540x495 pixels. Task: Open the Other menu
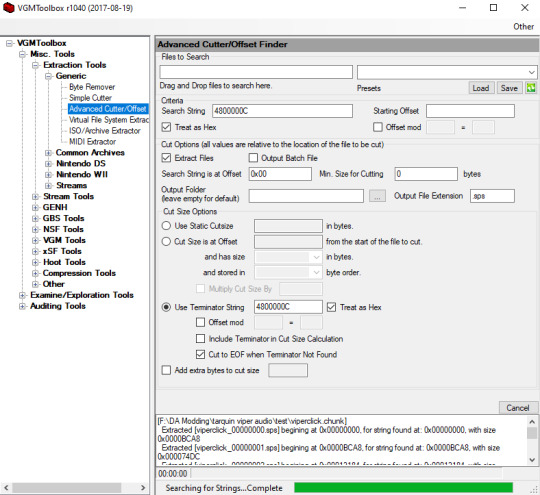pyautogui.click(x=523, y=27)
